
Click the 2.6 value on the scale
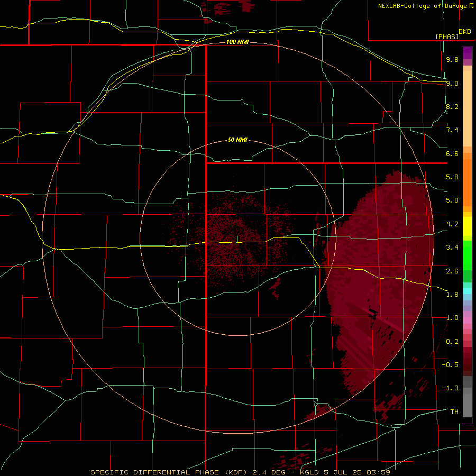click(x=452, y=271)
